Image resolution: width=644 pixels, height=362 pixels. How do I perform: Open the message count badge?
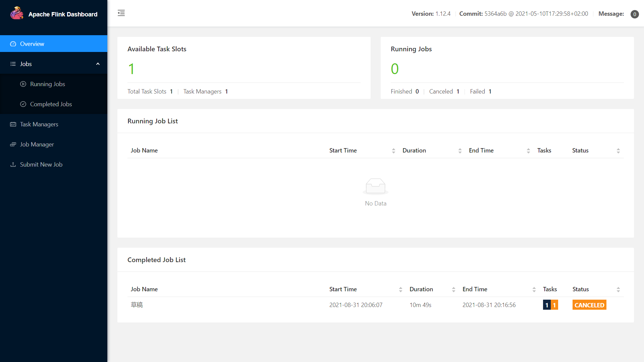tap(634, 14)
